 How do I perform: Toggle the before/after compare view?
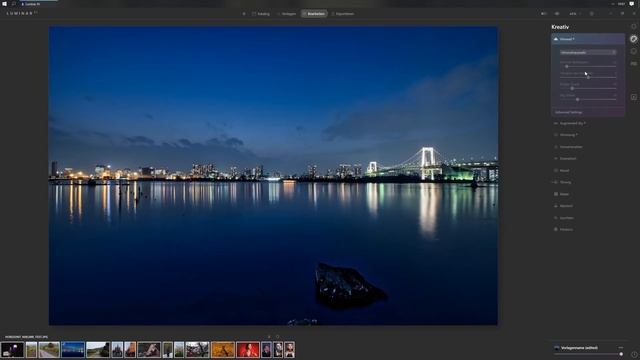(544, 14)
